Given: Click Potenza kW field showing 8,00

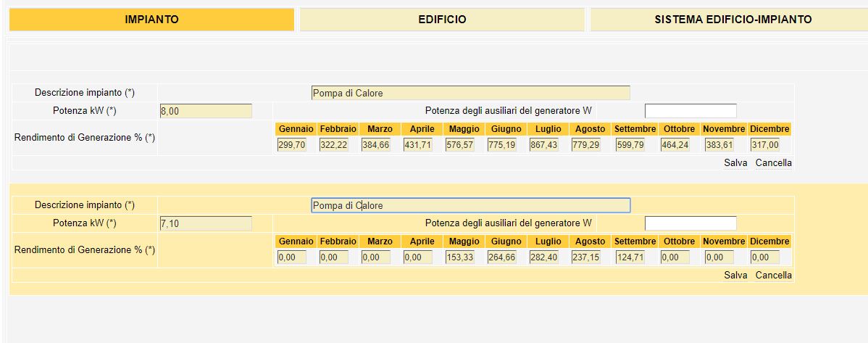Looking at the screenshot, I should [206, 111].
